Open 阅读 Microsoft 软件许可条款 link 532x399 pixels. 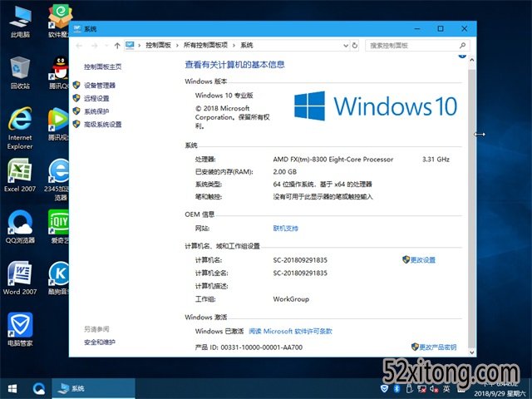pyautogui.click(x=290, y=331)
